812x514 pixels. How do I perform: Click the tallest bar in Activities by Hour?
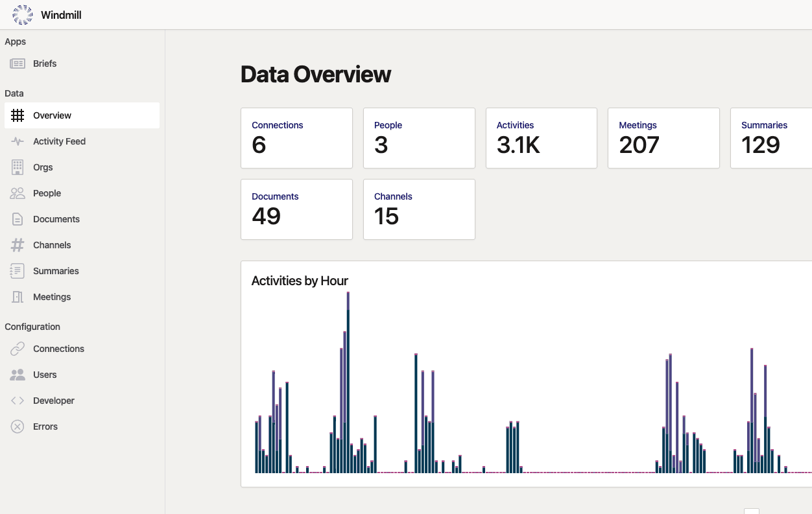[348, 382]
